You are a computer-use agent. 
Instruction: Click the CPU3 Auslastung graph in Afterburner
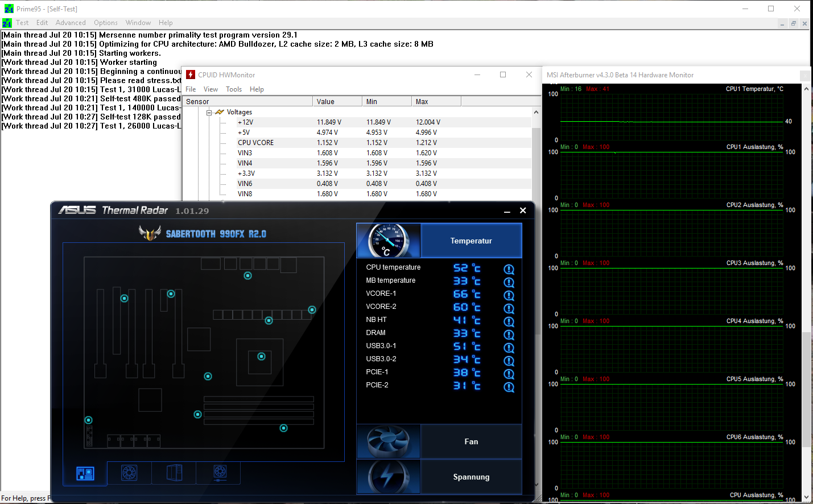click(x=671, y=290)
